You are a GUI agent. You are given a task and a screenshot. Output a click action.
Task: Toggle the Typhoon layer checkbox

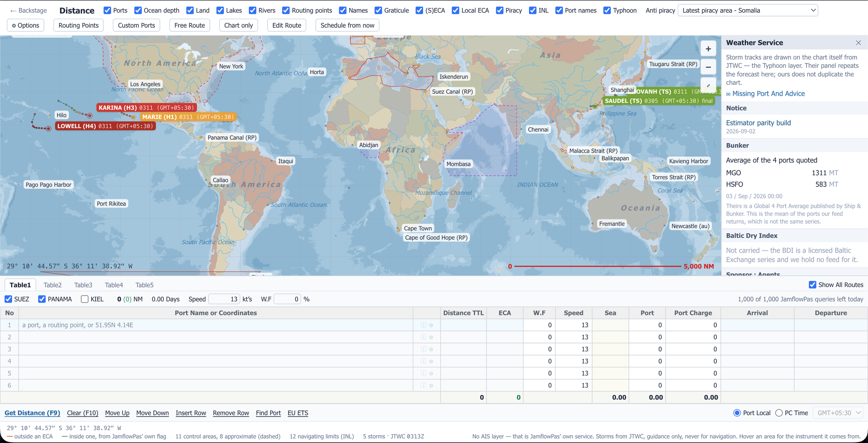tap(607, 10)
